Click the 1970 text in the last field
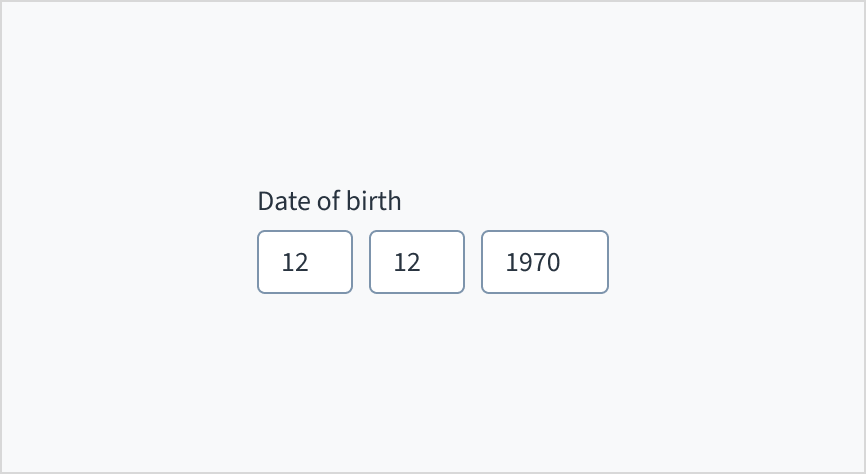Viewport: 866px width, 474px height. click(533, 263)
